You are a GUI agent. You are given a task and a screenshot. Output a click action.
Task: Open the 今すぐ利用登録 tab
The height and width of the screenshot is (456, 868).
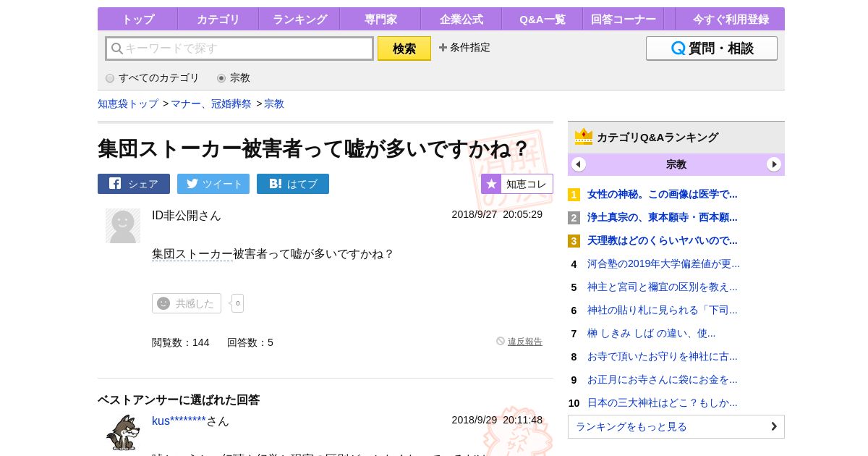click(x=731, y=20)
